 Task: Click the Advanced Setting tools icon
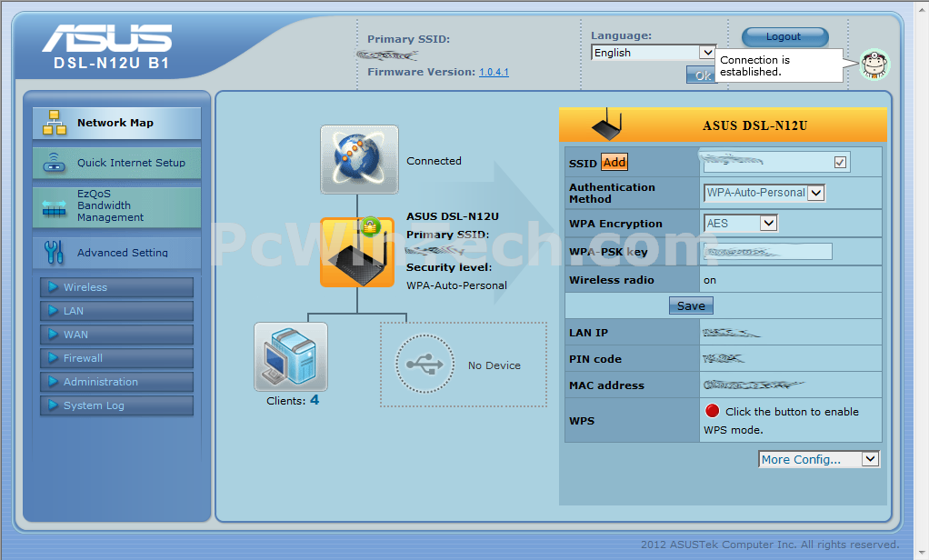coord(54,253)
